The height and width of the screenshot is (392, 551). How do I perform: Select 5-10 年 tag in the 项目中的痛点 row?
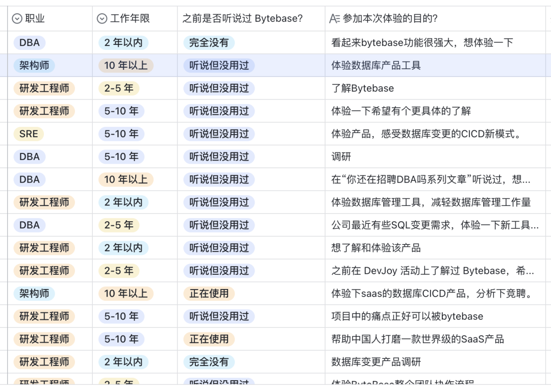pyautogui.click(x=121, y=317)
